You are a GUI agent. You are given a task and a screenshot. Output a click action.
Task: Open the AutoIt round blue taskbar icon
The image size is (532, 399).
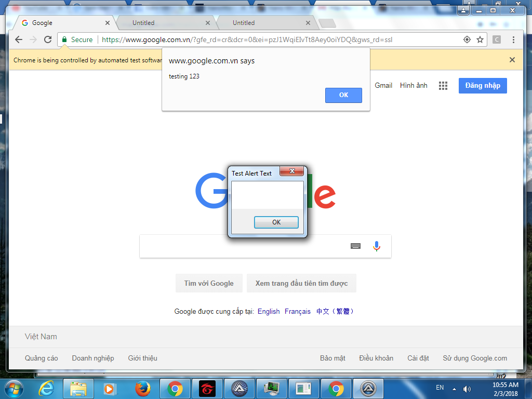point(239,389)
